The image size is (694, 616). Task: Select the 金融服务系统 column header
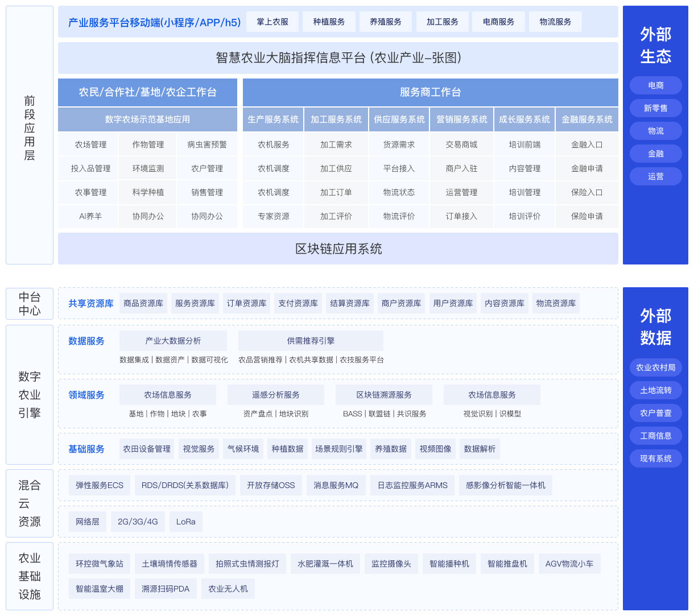(586, 119)
